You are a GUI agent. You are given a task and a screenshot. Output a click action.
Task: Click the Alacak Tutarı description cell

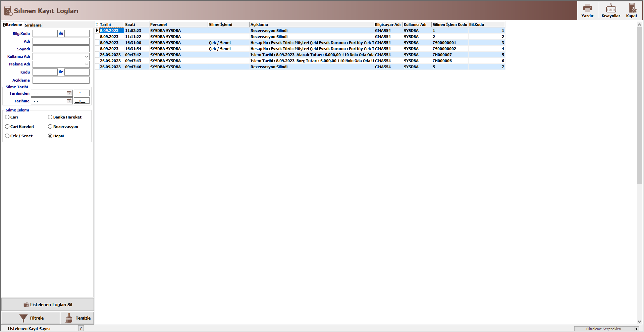(312, 55)
